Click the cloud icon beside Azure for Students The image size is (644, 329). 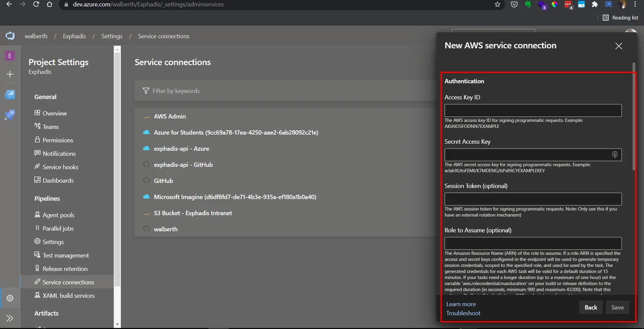(147, 132)
